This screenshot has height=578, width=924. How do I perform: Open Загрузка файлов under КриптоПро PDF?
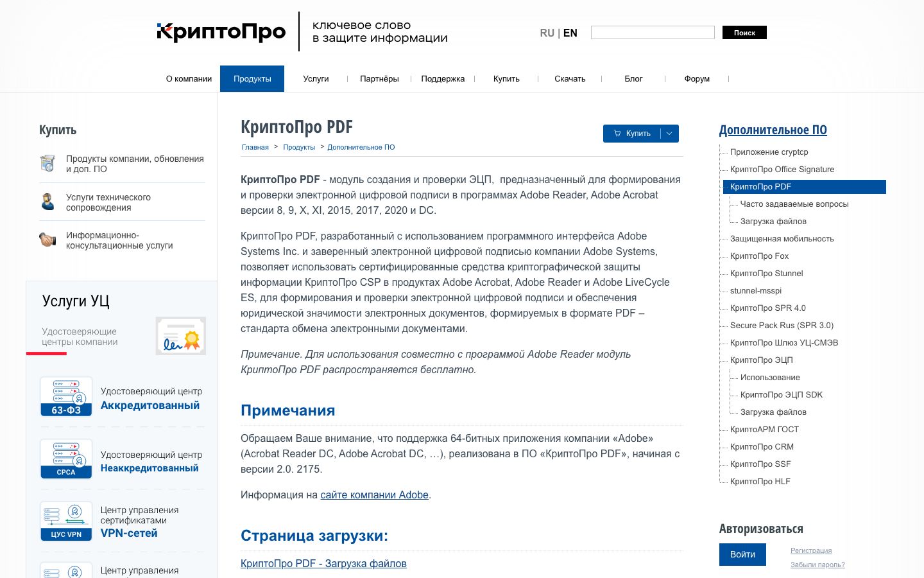pyautogui.click(x=773, y=222)
